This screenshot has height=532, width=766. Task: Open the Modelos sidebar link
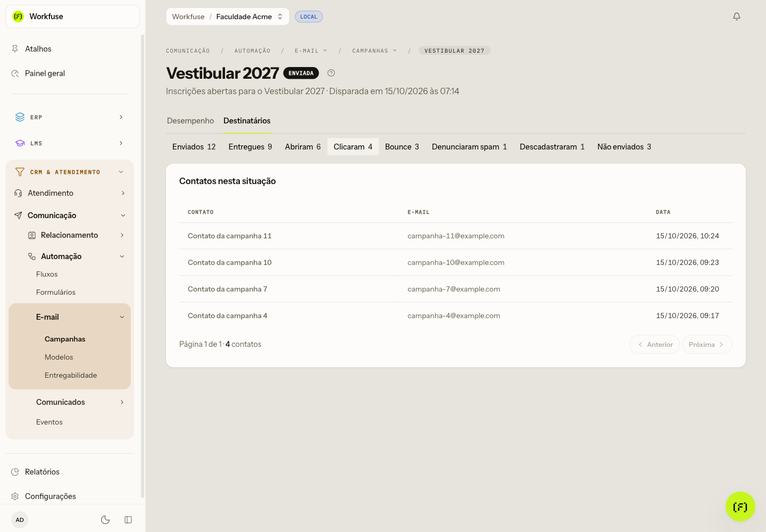click(x=59, y=357)
